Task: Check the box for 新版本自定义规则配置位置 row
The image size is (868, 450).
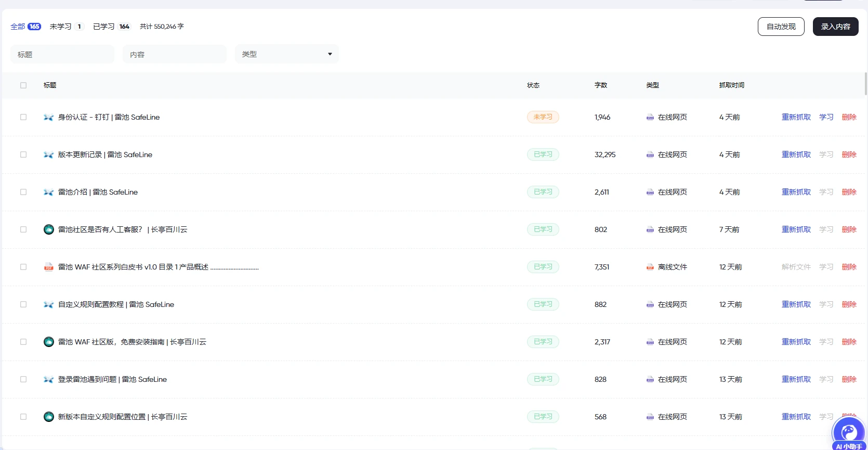Action: coord(23,417)
